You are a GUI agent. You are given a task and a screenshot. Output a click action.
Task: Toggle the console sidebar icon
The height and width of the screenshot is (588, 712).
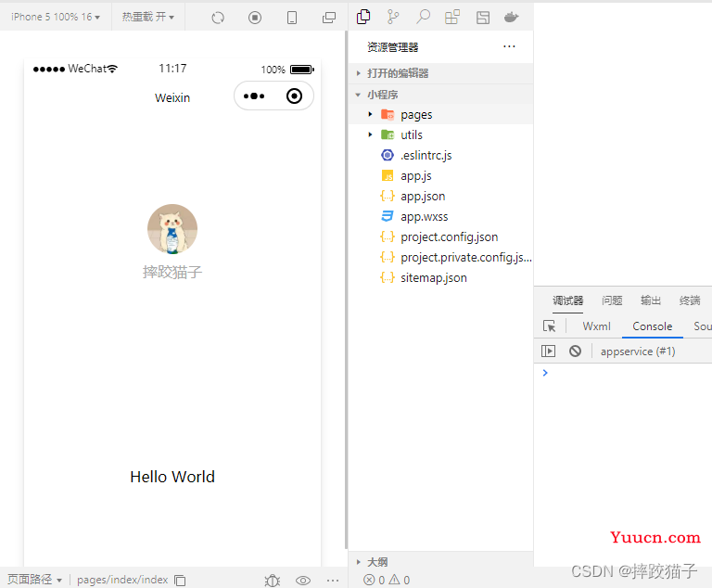[548, 352]
